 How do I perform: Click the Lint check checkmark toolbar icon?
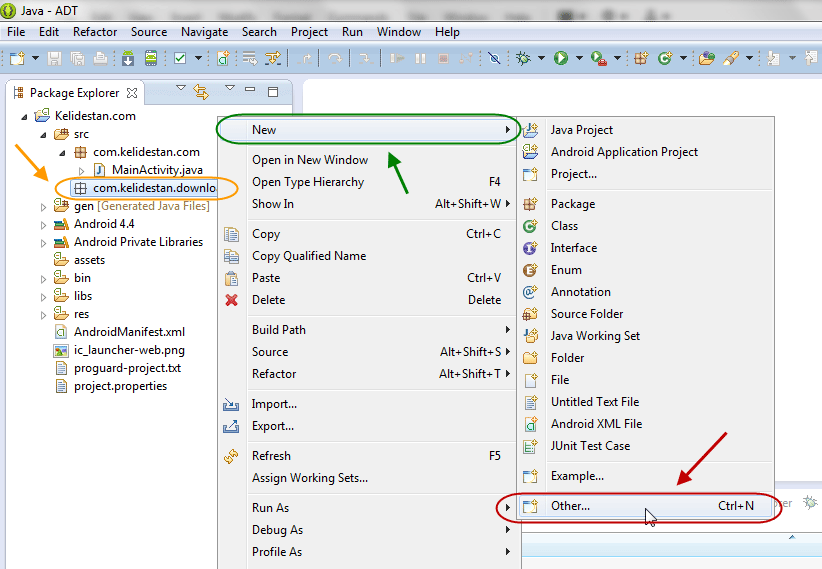(180, 58)
